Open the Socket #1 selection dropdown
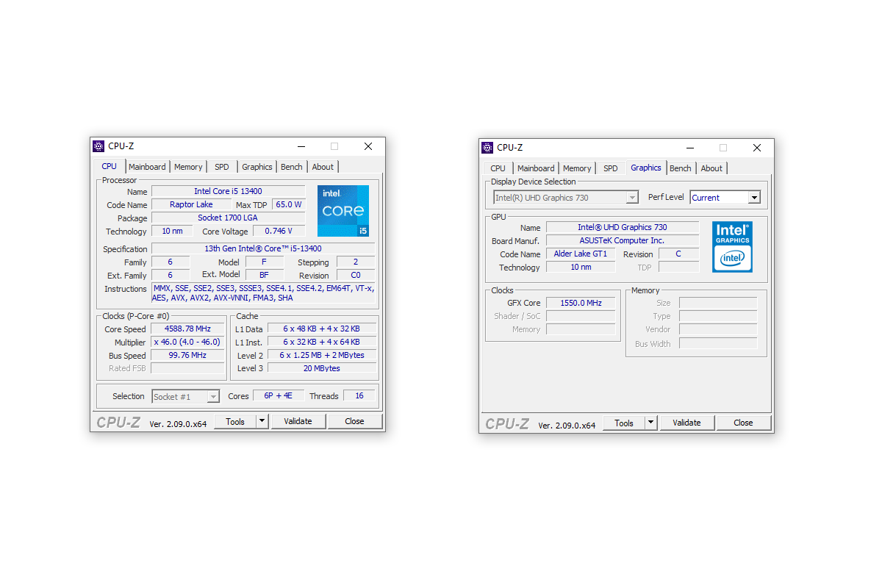882x588 pixels. click(186, 396)
